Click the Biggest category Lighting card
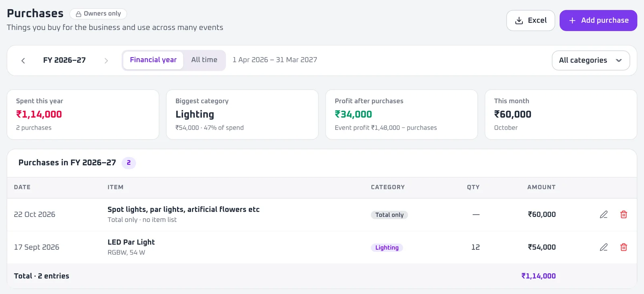Viewport: 644px width, 294px height. pos(242,115)
